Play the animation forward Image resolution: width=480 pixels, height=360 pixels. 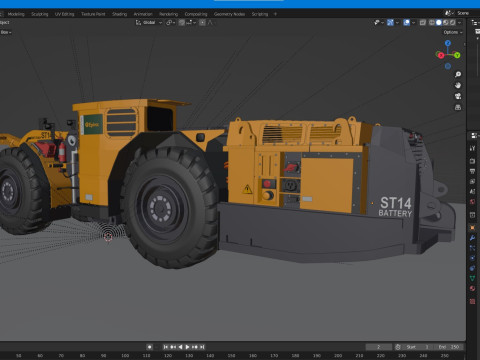pyautogui.click(x=187, y=347)
